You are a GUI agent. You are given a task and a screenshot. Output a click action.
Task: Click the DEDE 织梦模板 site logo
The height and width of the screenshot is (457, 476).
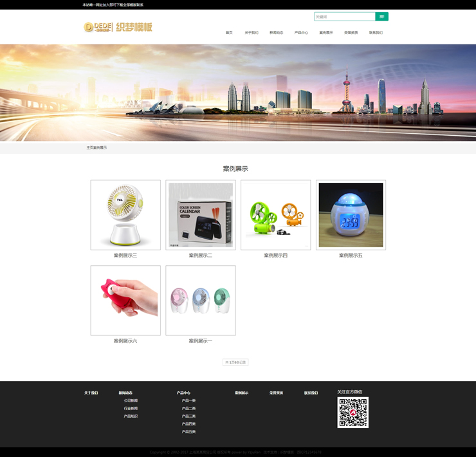click(x=118, y=27)
